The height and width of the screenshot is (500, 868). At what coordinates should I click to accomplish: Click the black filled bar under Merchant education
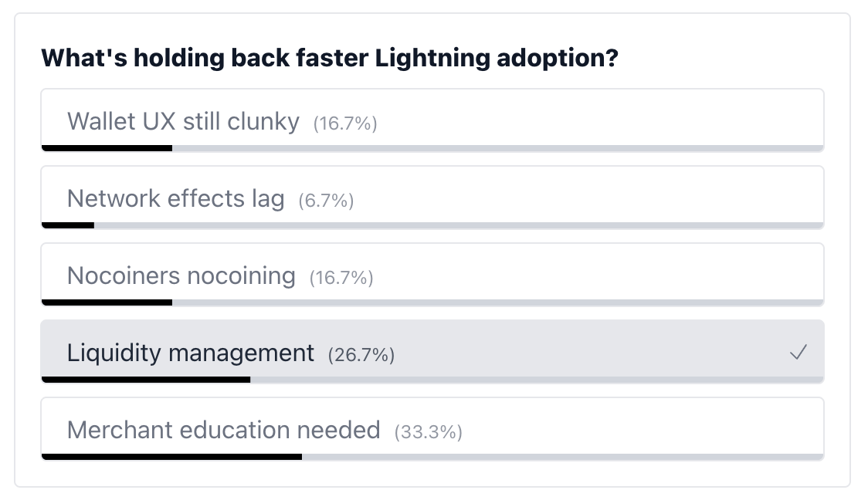[x=171, y=457]
